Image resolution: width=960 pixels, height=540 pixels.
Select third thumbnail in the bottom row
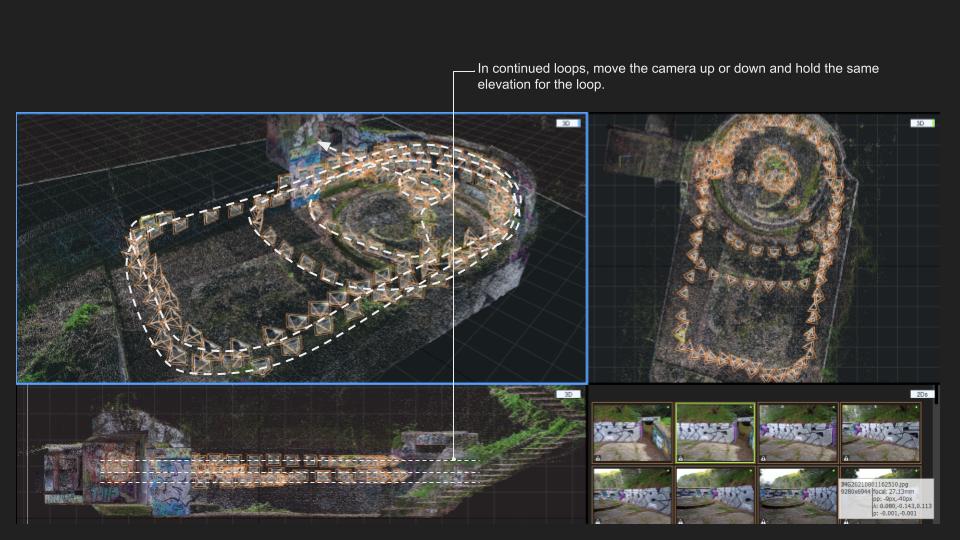pos(796,494)
